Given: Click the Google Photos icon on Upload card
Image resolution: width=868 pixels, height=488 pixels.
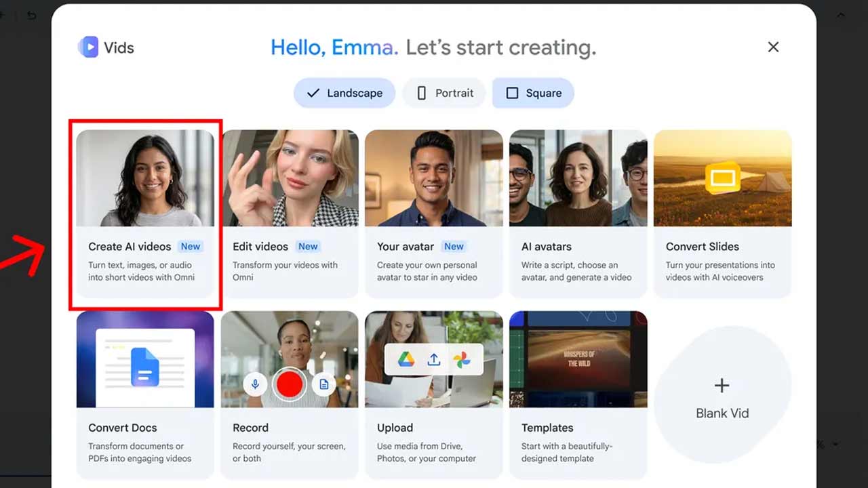Looking at the screenshot, I should [x=462, y=360].
